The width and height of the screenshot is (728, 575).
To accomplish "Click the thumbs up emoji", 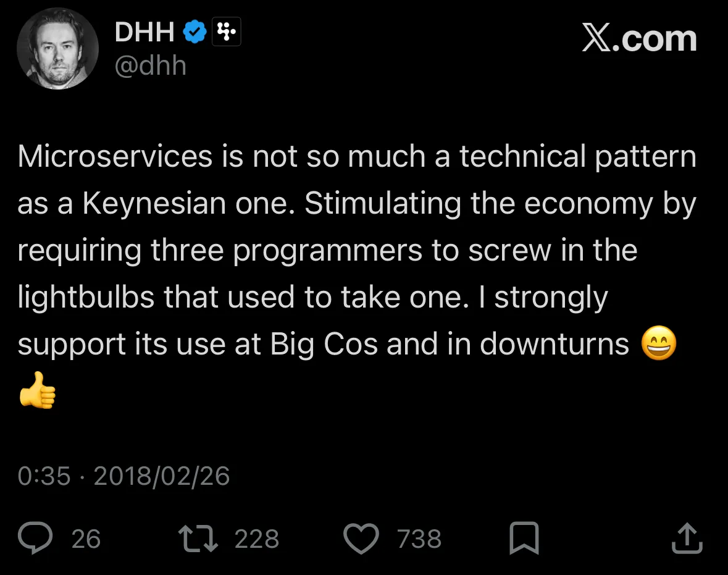I will [x=37, y=389].
